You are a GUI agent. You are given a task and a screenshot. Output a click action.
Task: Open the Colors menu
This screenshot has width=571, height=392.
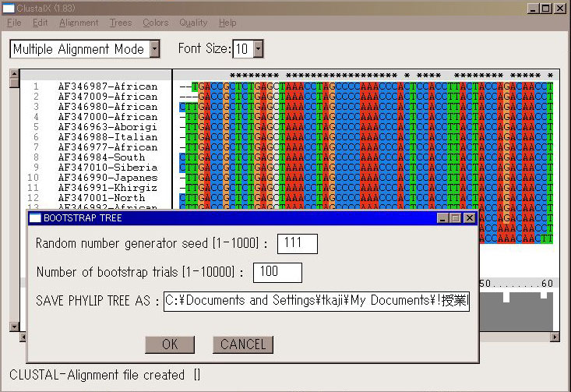coord(155,23)
